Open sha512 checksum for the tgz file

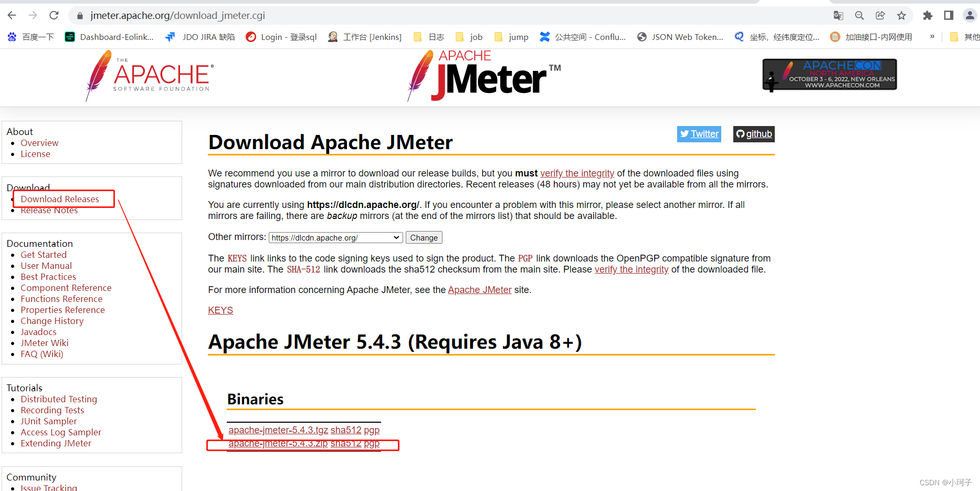pos(346,430)
